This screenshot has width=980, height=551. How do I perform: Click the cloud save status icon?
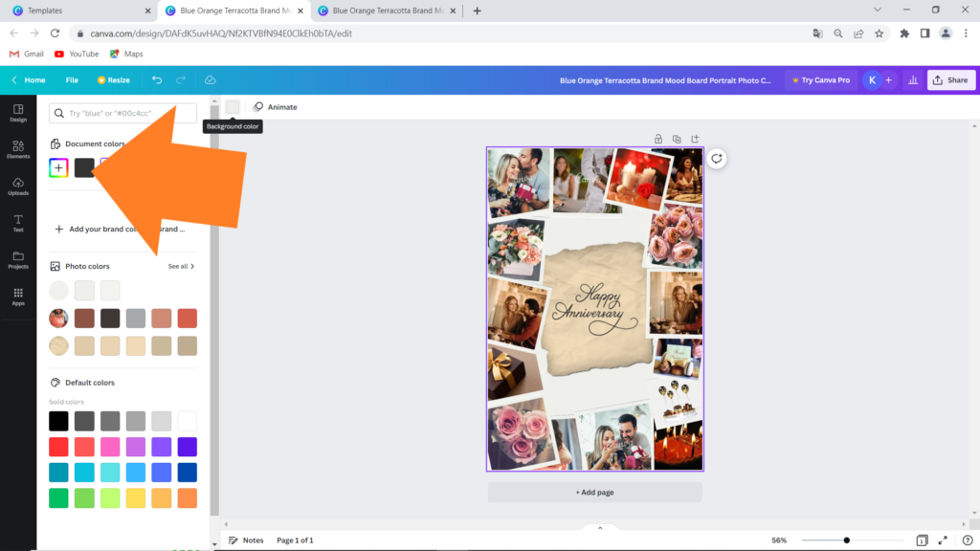pyautogui.click(x=210, y=80)
